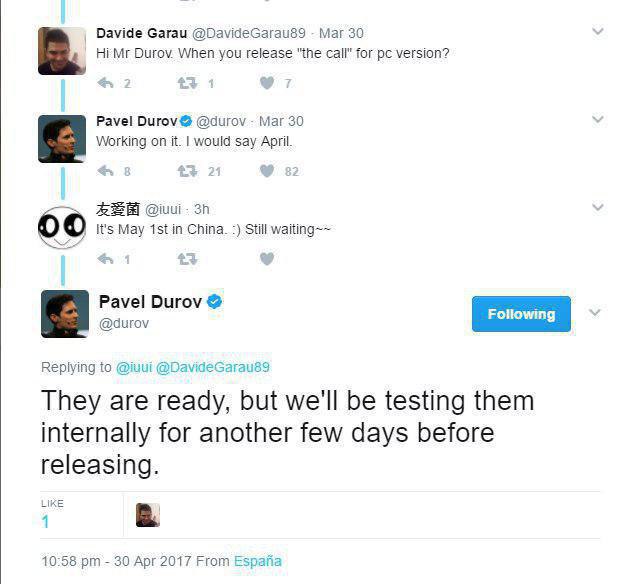Image resolution: width=628 pixels, height=584 pixels.
Task: Open more options for Davide Garau's tweet
Action: [598, 31]
